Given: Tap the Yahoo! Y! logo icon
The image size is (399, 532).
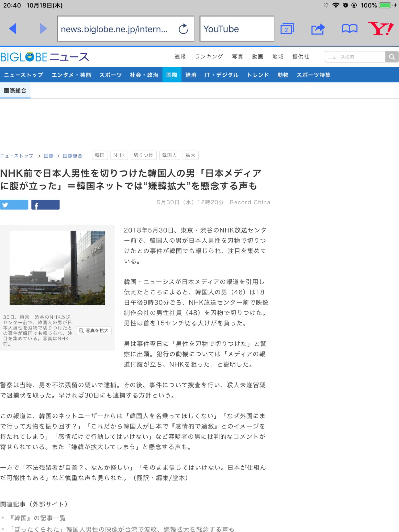Looking at the screenshot, I should click(x=380, y=29).
